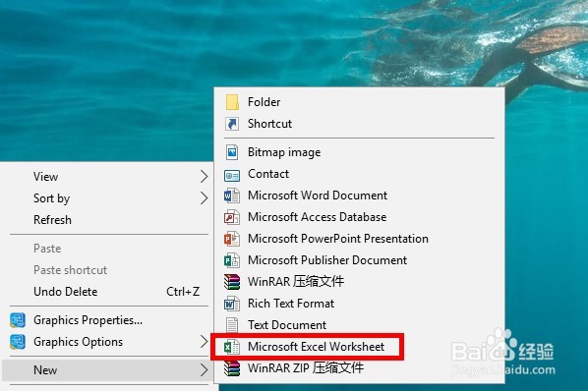The width and height of the screenshot is (588, 391).
Task: Create a WinRAR ZIP 压缩文件 archive
Action: coord(359,368)
